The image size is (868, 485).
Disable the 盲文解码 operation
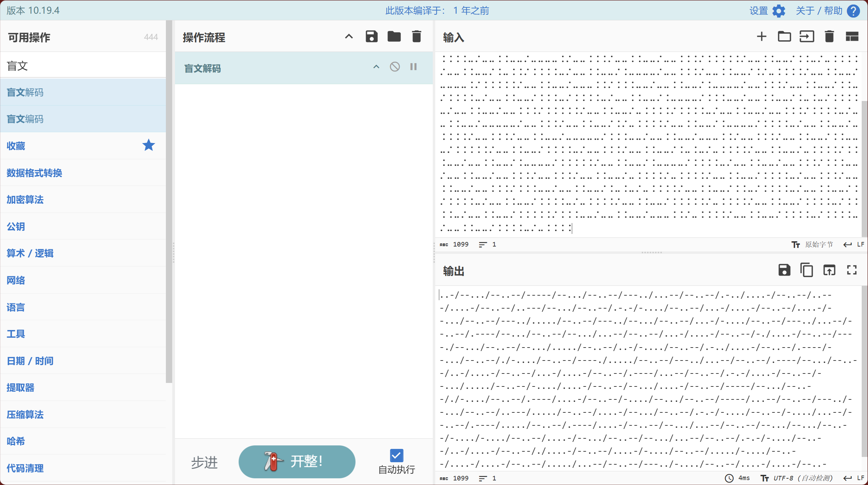pos(395,67)
